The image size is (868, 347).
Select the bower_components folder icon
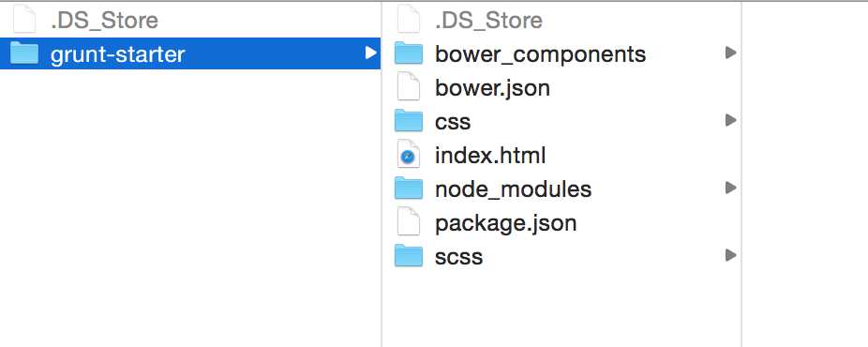point(409,53)
